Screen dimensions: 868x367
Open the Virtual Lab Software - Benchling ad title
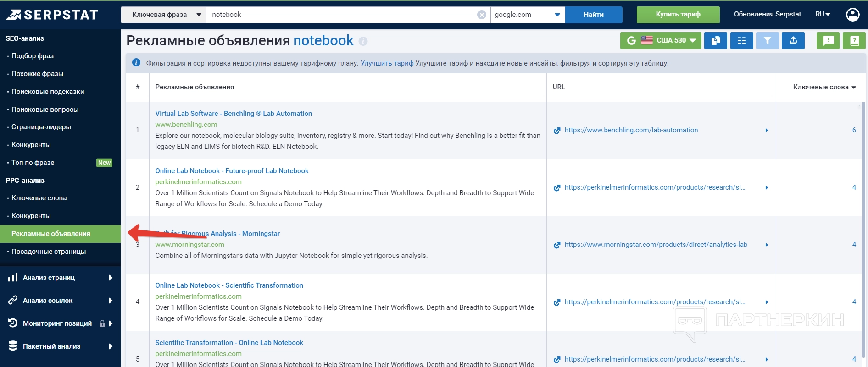tap(234, 114)
